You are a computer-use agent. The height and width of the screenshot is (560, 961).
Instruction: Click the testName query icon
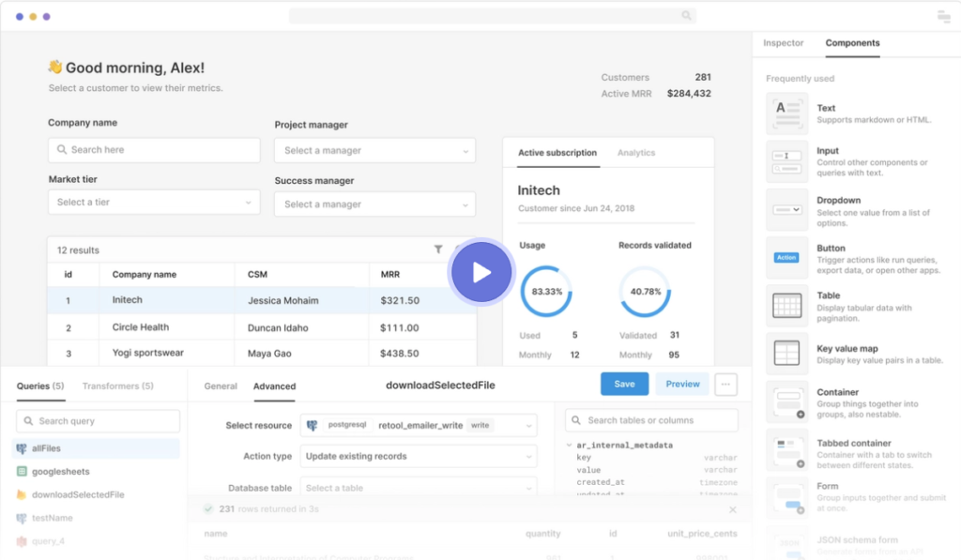(22, 518)
